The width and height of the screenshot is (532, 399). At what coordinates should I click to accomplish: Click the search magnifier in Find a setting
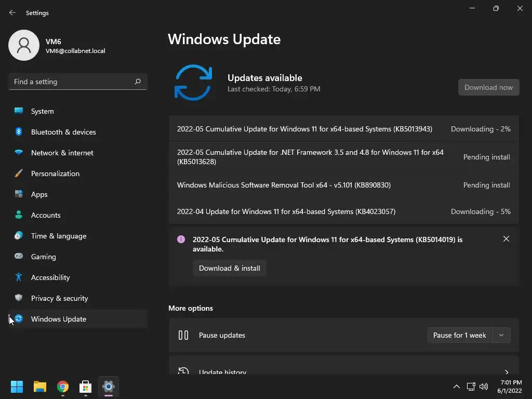pos(138,82)
